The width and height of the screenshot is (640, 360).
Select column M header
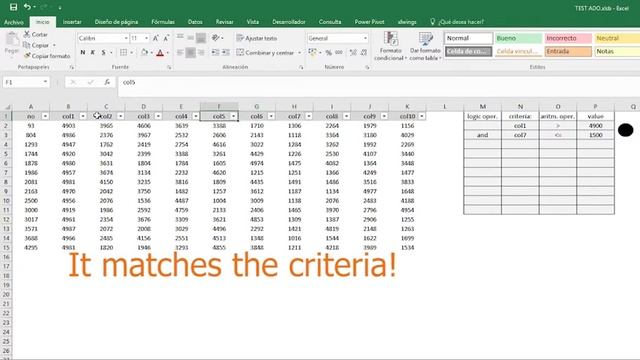point(482,107)
